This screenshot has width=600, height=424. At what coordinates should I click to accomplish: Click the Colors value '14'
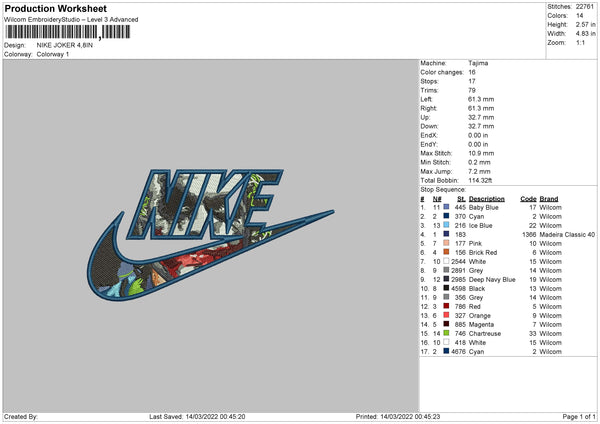click(580, 16)
